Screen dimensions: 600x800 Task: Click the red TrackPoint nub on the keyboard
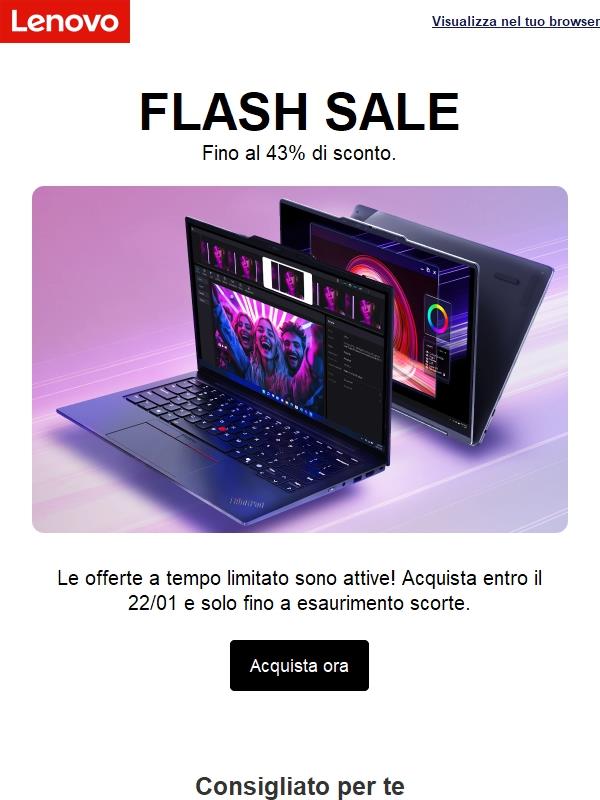222,429
